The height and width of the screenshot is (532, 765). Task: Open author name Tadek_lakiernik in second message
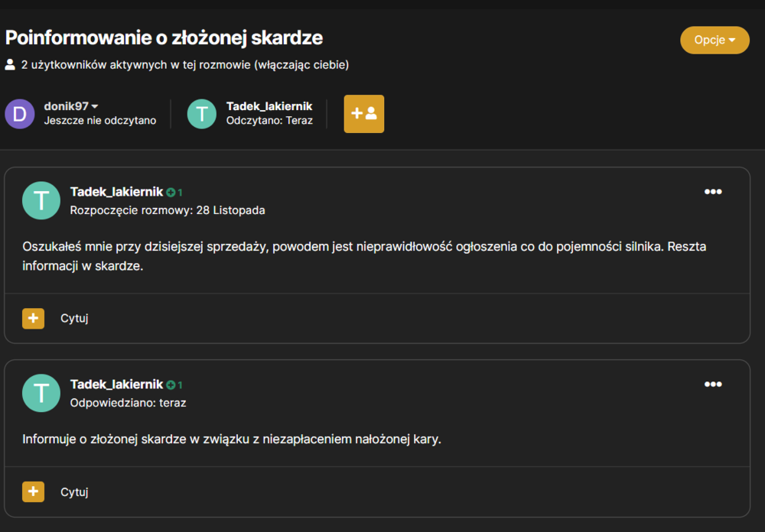click(116, 384)
